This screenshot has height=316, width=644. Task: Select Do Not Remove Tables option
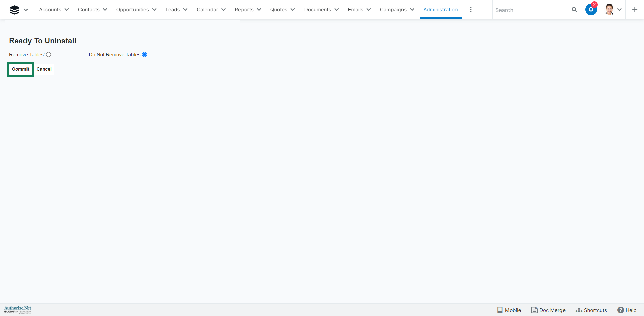[145, 55]
